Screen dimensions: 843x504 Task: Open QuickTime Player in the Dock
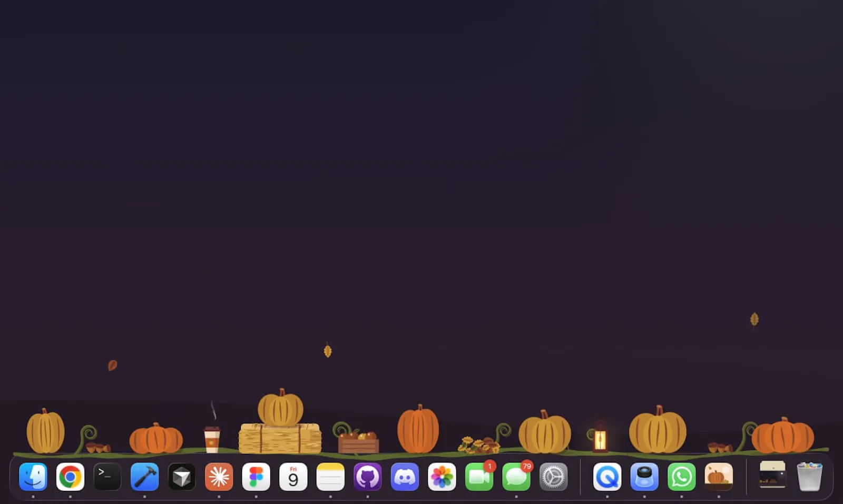click(607, 477)
